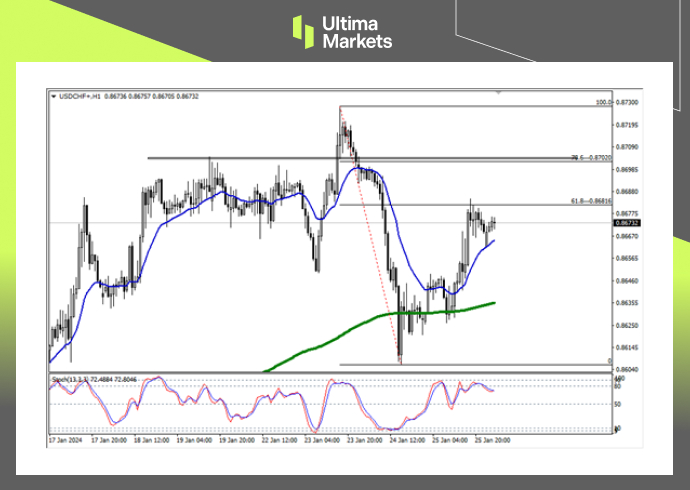Viewport: 690px width, 490px height.
Task: Click the 25 Jan 20:00 time label
Action: (492, 440)
